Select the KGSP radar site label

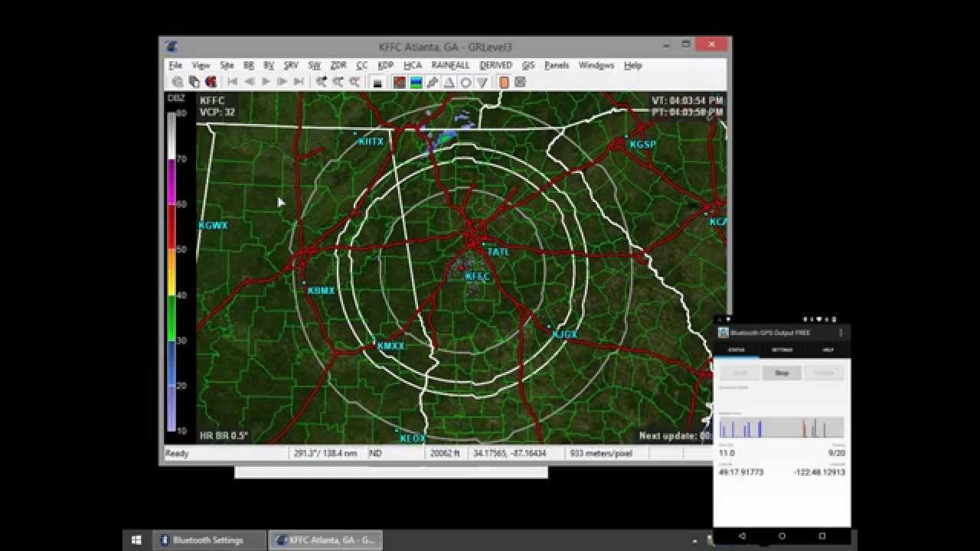tap(643, 144)
